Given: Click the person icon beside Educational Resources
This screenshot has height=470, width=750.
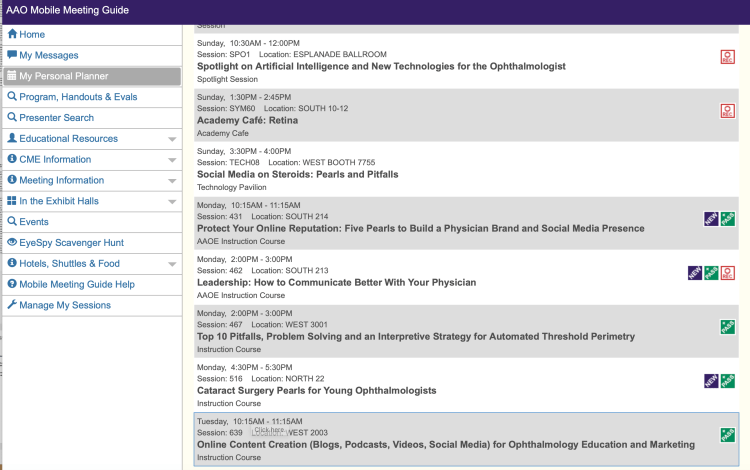Looking at the screenshot, I should pyautogui.click(x=12, y=138).
